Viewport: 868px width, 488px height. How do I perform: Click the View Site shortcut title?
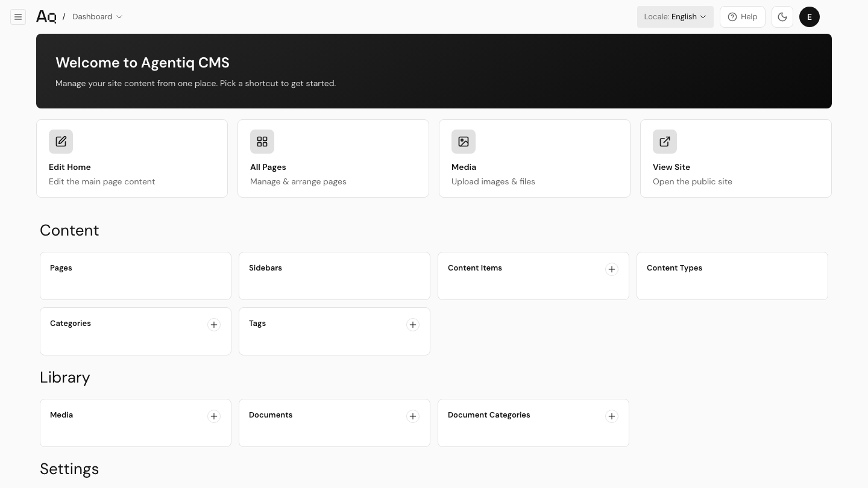click(x=671, y=167)
